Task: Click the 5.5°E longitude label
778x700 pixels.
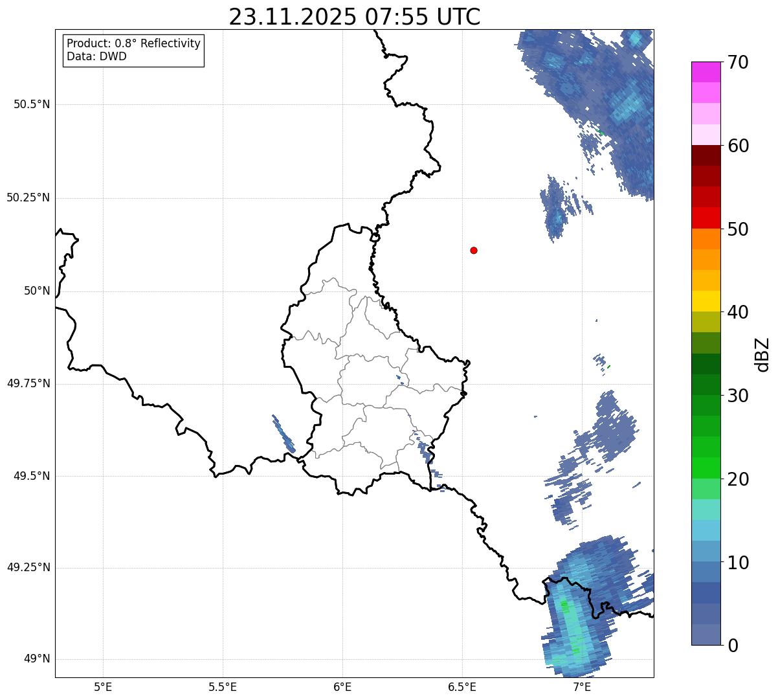Action: coord(223,686)
